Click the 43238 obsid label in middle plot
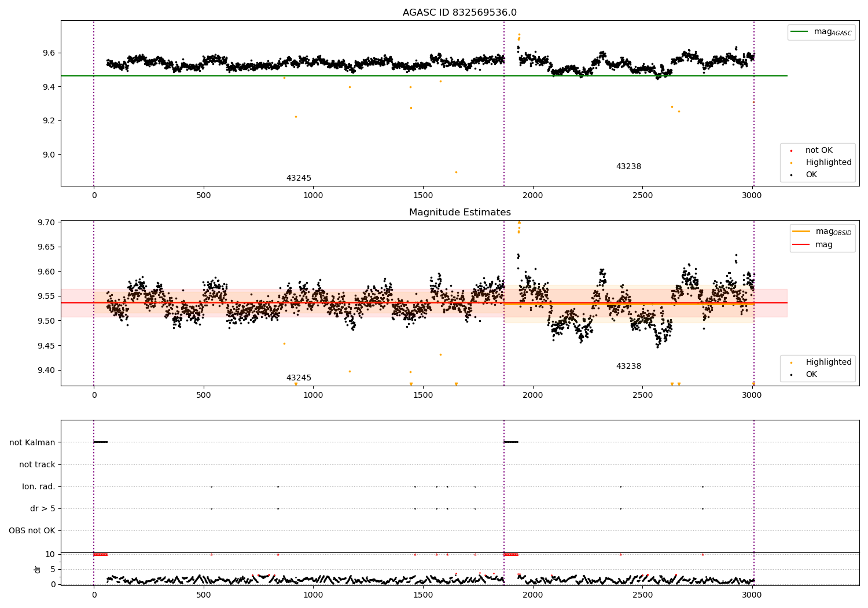 [628, 367]
